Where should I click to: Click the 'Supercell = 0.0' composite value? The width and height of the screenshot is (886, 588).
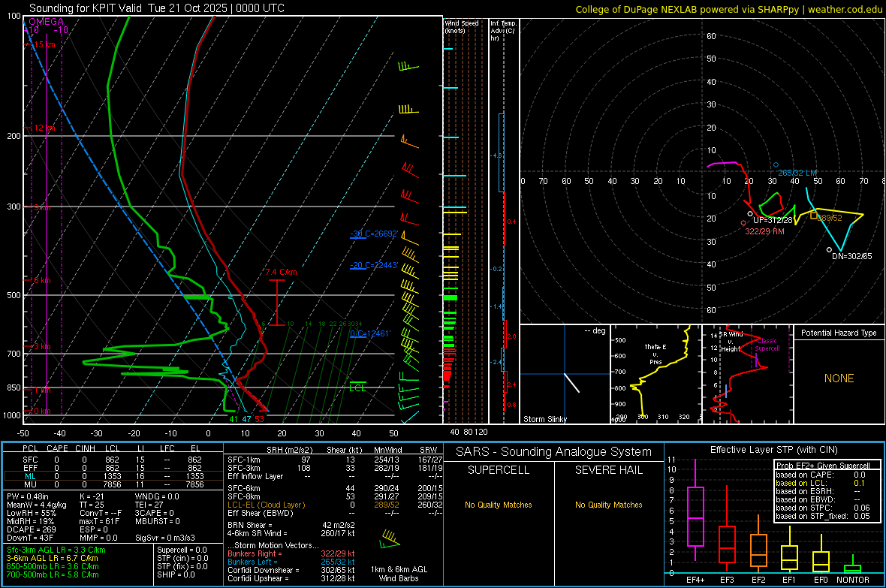point(182,550)
